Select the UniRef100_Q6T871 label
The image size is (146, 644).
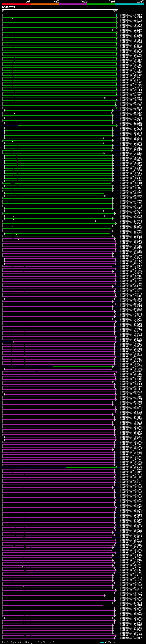point(131,58)
